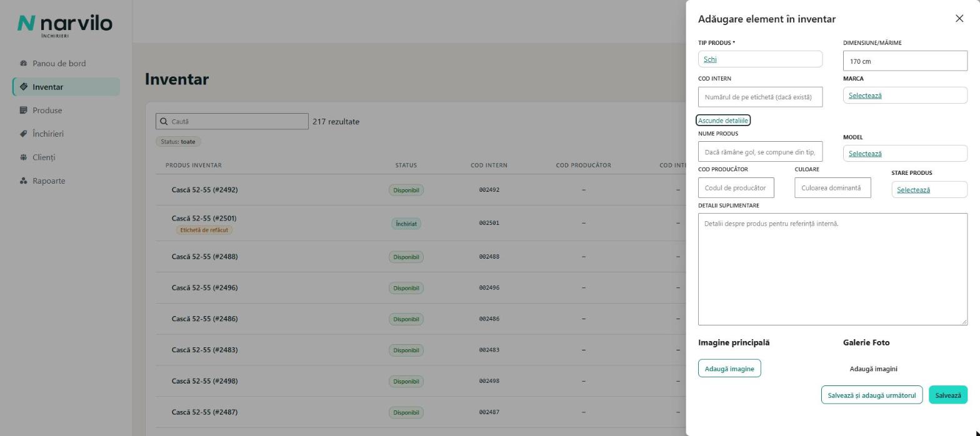Focus the Dimensiune/Mărime field
Image resolution: width=980 pixels, height=436 pixels.
[x=905, y=61]
